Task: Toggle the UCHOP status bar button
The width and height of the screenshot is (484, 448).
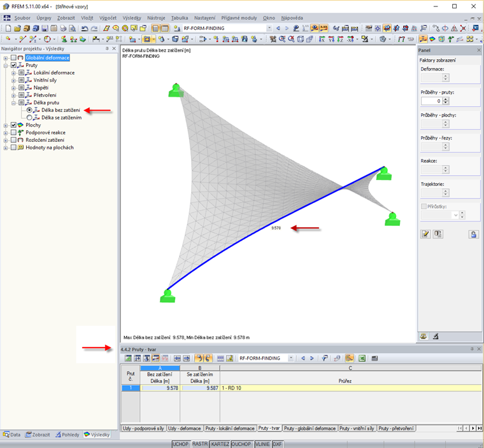Action: pos(180,444)
